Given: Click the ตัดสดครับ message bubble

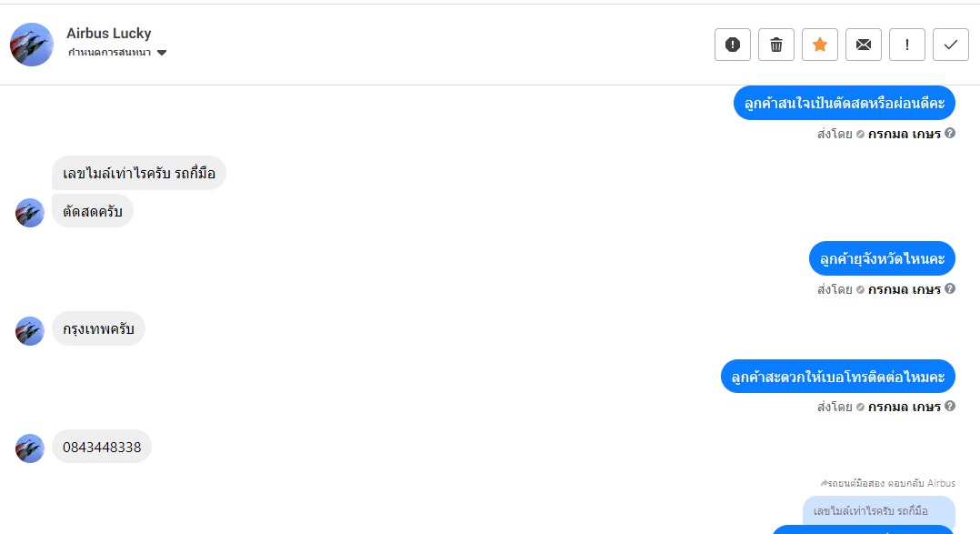Looking at the screenshot, I should coord(93,211).
